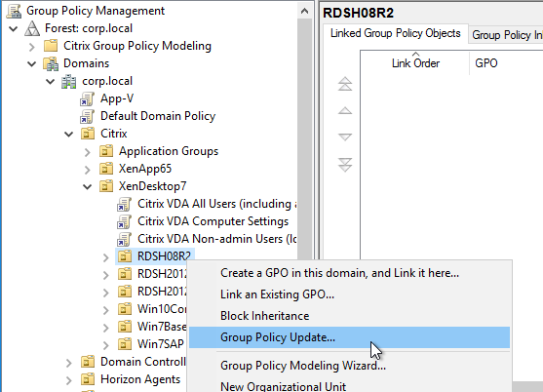Expand the XenApp65 OU
The height and width of the screenshot is (392, 543).
click(x=88, y=170)
